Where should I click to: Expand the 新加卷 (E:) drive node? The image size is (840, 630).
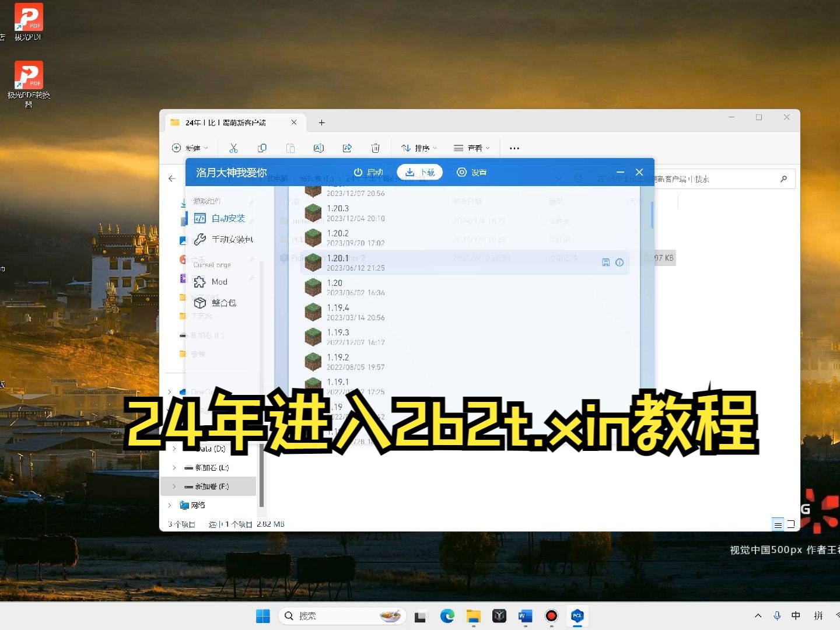[x=174, y=468]
